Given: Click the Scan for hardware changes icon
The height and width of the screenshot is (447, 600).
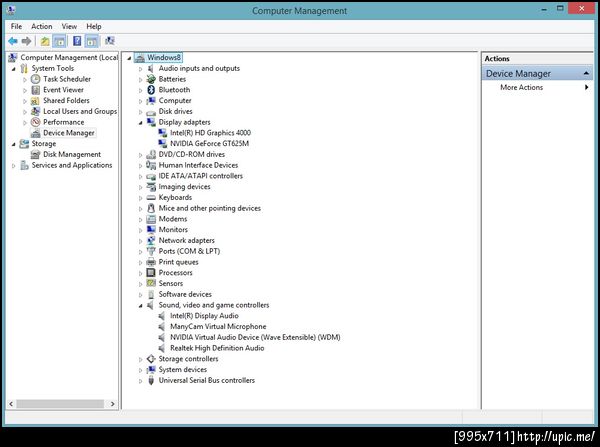Looking at the screenshot, I should (110, 41).
